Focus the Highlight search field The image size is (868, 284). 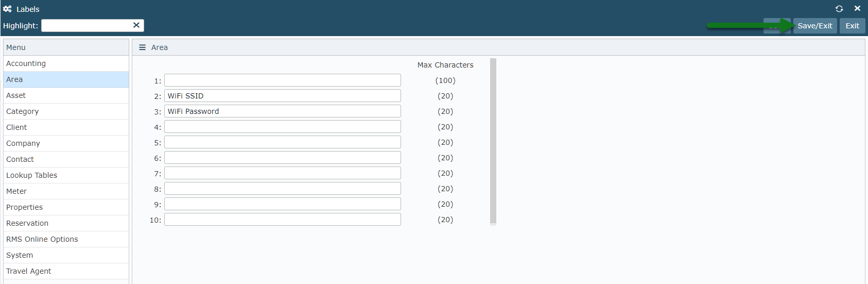pos(86,25)
